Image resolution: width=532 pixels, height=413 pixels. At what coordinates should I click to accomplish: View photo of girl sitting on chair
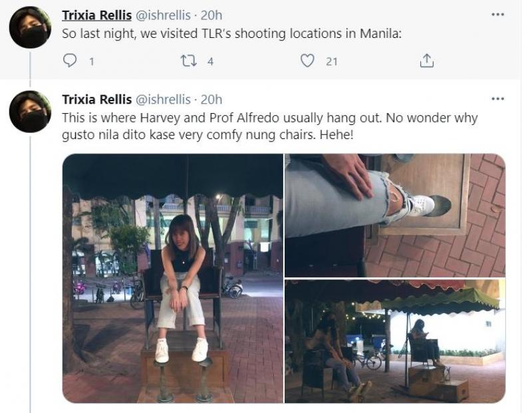(173, 278)
